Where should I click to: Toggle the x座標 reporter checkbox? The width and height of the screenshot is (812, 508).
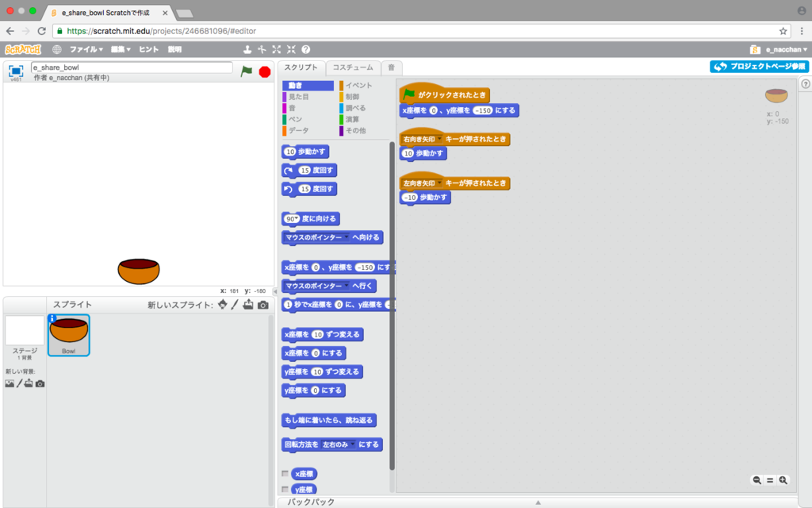pyautogui.click(x=285, y=473)
